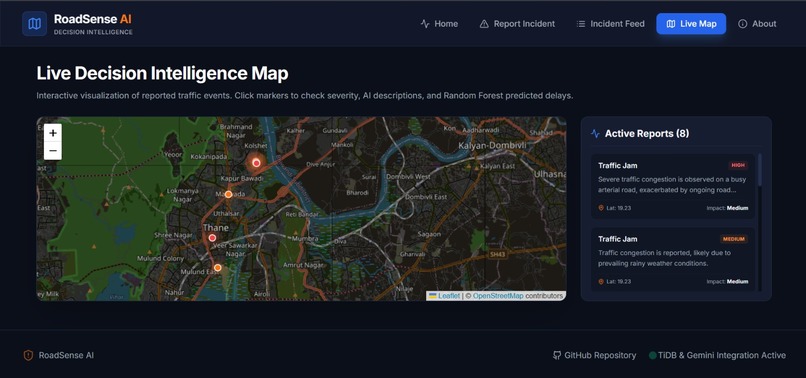Click the Incident Feed list icon
Image resolution: width=806 pixels, height=378 pixels.
click(x=581, y=24)
